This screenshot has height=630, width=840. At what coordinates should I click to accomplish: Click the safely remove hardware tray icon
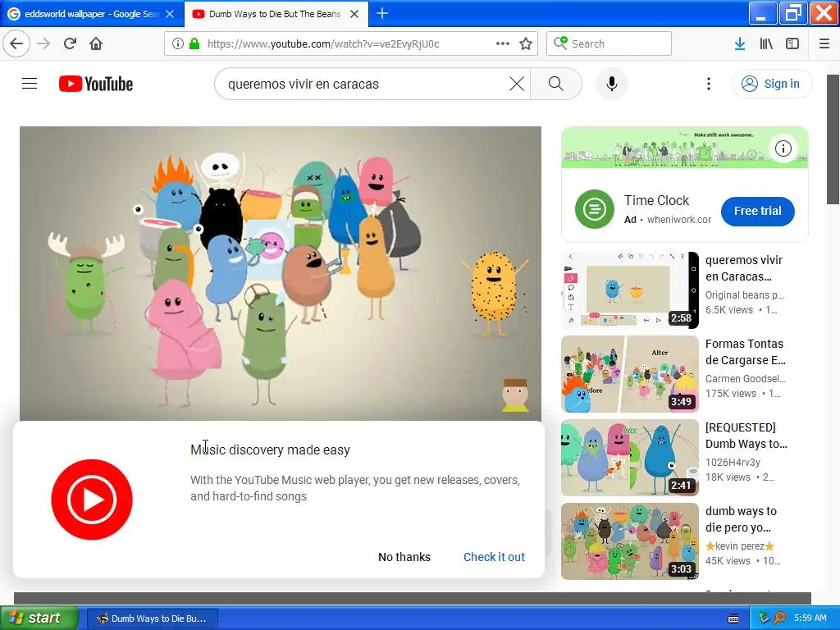tap(764, 618)
